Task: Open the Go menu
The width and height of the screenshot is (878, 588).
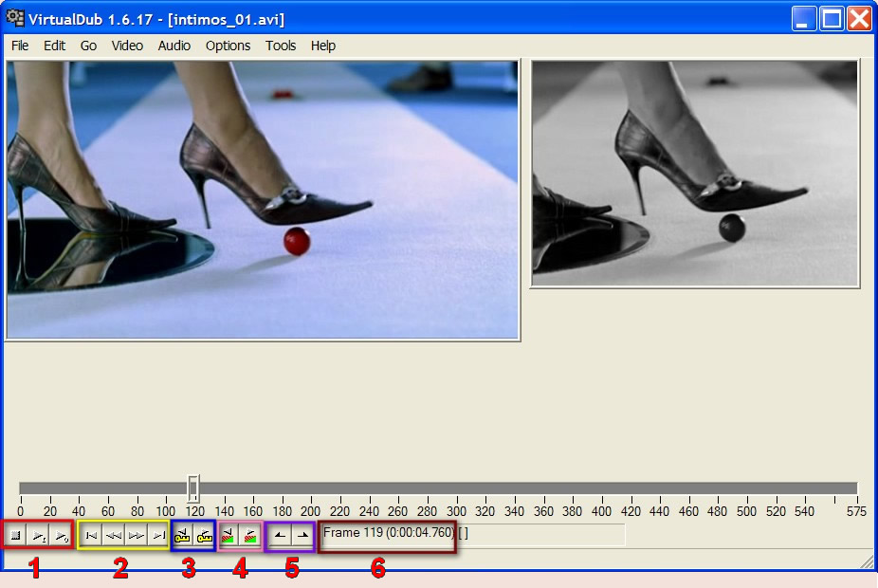Action: (88, 46)
